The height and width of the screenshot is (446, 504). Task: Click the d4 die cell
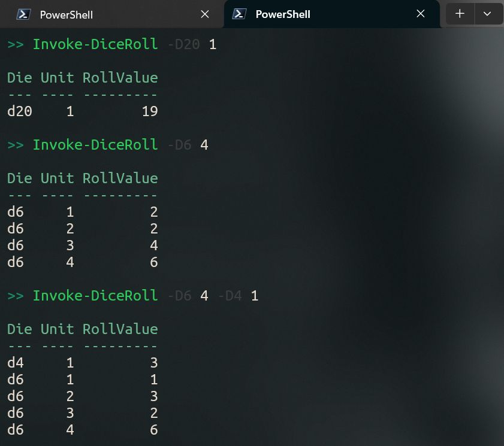tap(16, 363)
